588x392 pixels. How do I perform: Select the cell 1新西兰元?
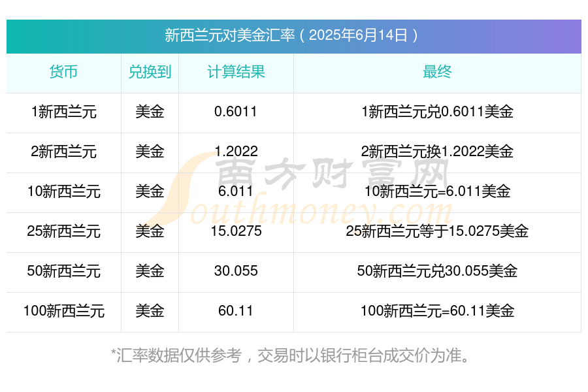click(64, 112)
